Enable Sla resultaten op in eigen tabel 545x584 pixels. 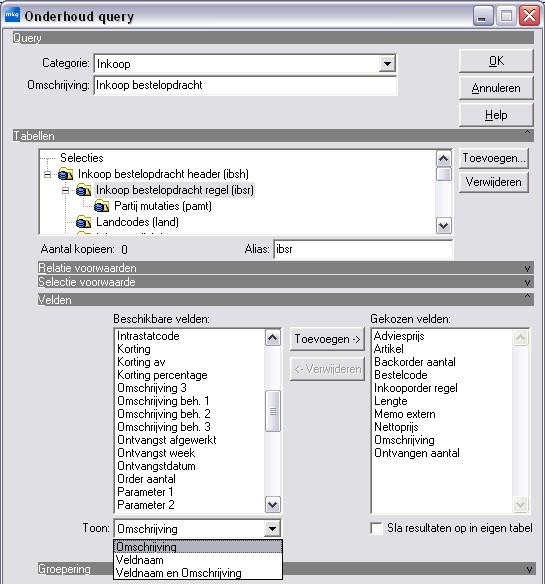[377, 528]
